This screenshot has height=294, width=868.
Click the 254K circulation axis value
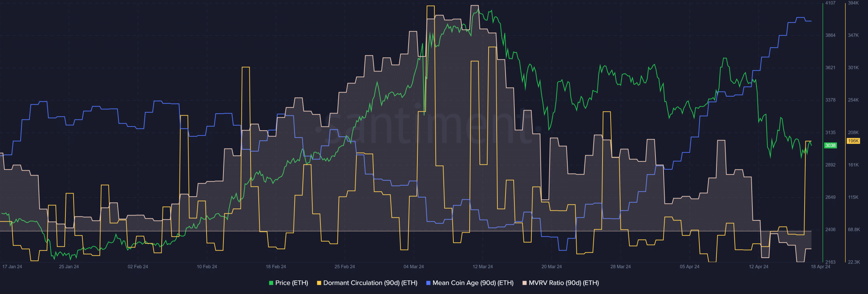coord(853,100)
